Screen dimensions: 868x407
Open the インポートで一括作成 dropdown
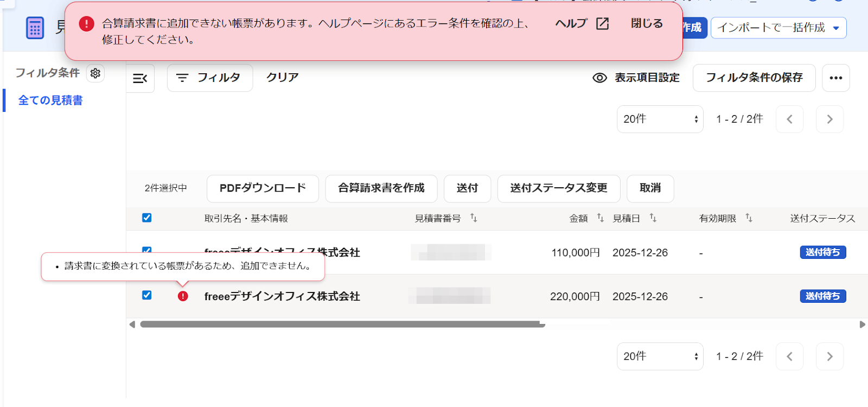coord(778,28)
